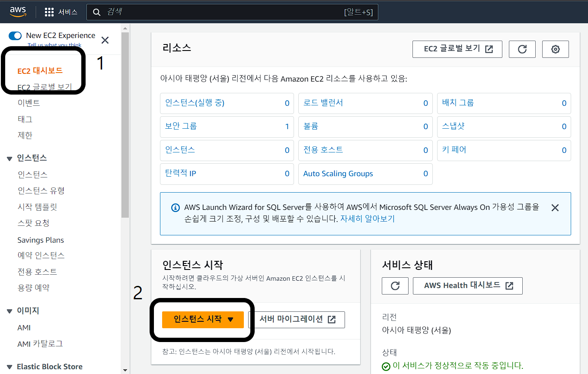Screen dimensions: 588x374
Task: Click the AWS logo to return home
Action: pos(17,12)
